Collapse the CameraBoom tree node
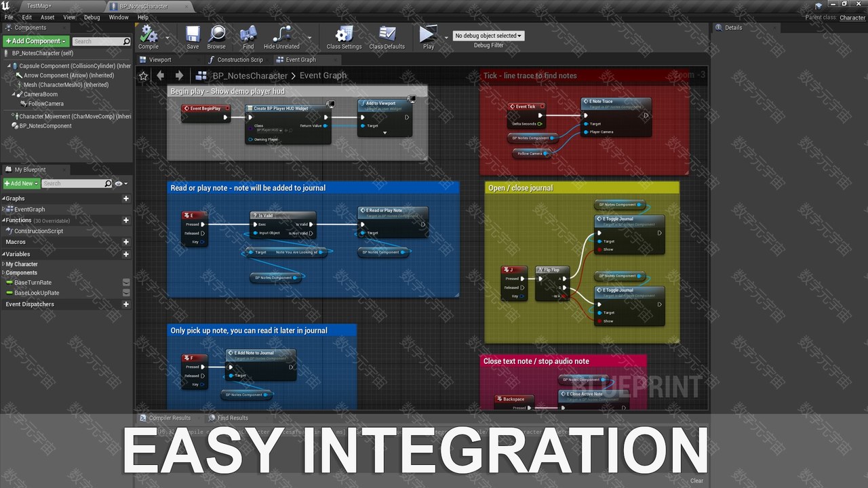This screenshot has width=868, height=488. click(x=14, y=94)
